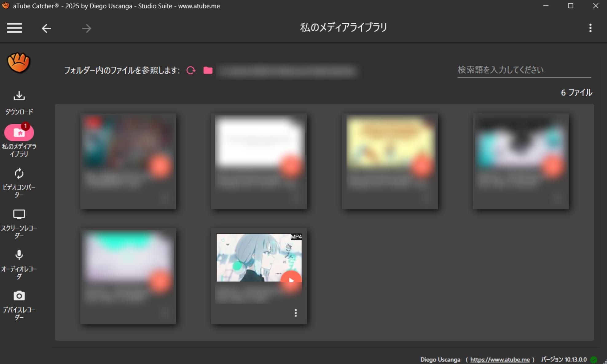Play the MP4 video with red play button
607x364 pixels.
(x=291, y=281)
